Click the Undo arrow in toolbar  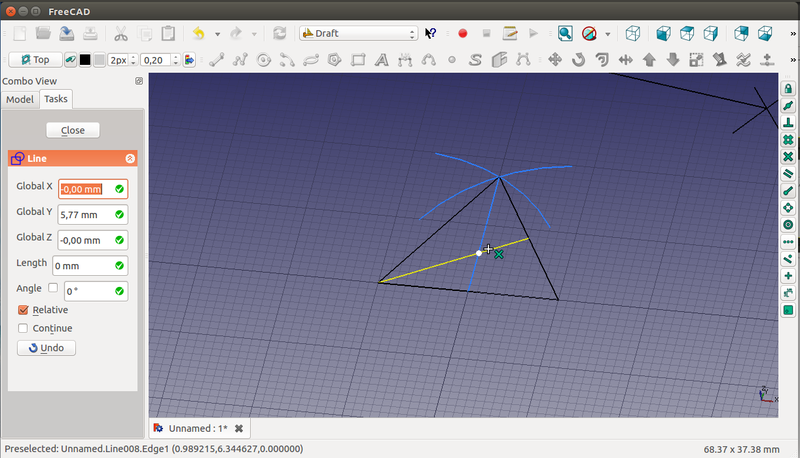point(199,33)
